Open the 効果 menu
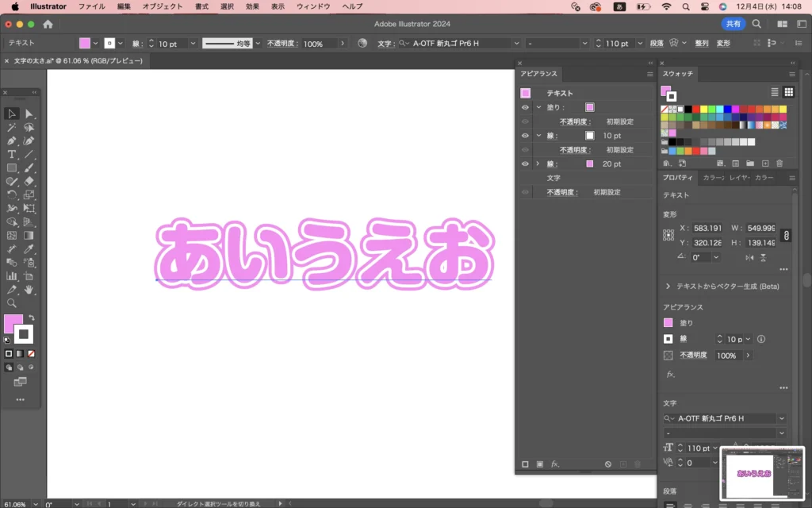The width and height of the screenshot is (812, 508). [252, 6]
